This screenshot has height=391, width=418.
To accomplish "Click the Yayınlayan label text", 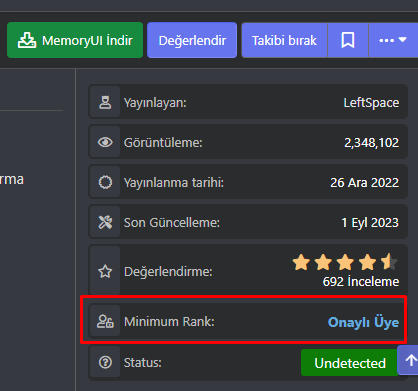I will (155, 103).
